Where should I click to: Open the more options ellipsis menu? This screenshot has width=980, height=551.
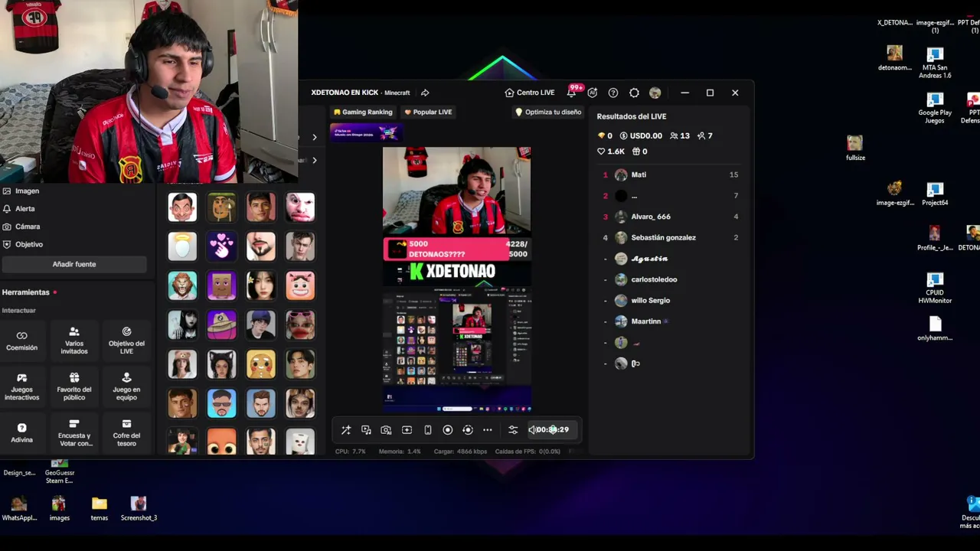coord(487,430)
